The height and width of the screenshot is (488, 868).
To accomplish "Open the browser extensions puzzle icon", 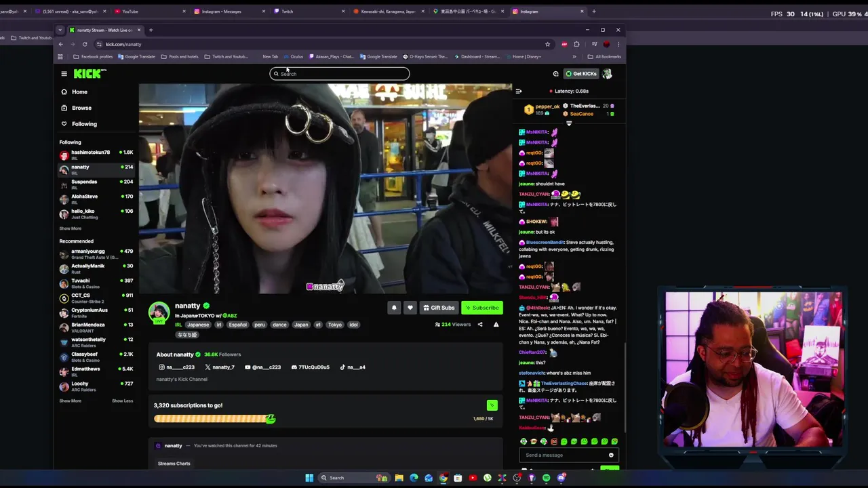I will tap(576, 44).
